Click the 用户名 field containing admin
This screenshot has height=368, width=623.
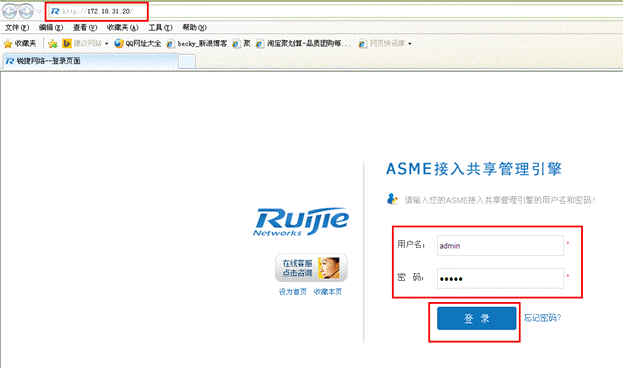(x=500, y=246)
